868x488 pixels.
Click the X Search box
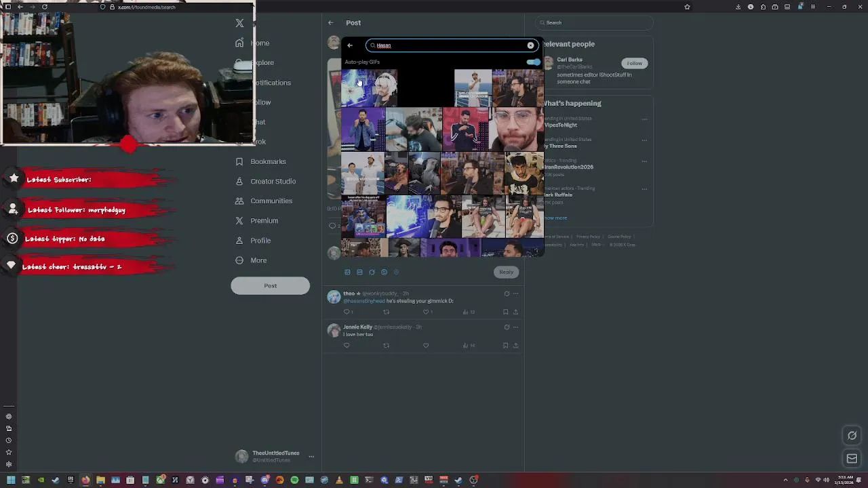click(x=593, y=22)
